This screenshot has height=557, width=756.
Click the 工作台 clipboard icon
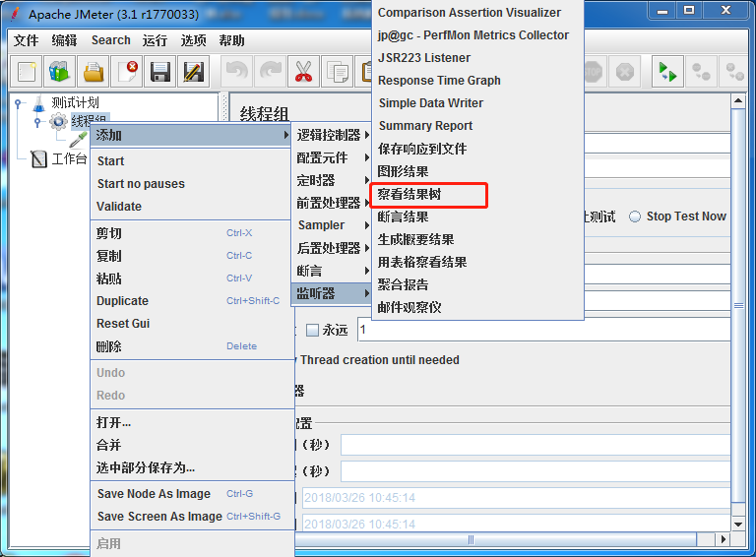click(39, 158)
